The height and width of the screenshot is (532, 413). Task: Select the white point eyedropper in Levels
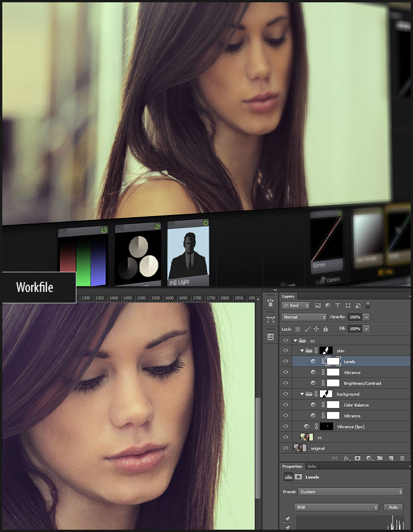pyautogui.click(x=287, y=529)
